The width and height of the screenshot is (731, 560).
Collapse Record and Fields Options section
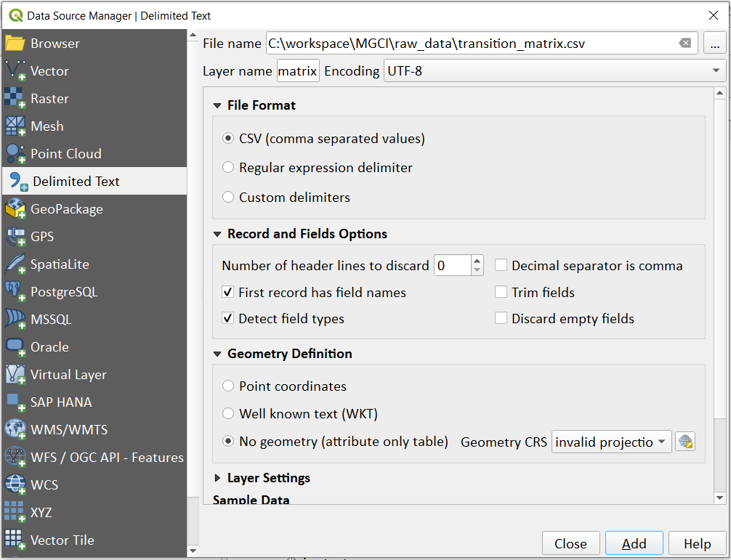click(217, 234)
